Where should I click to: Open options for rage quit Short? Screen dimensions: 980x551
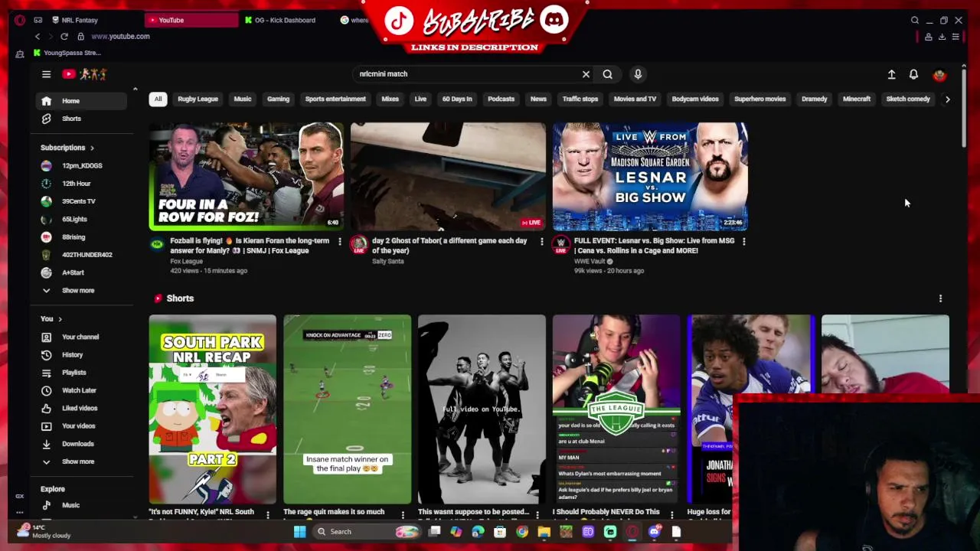point(403,514)
